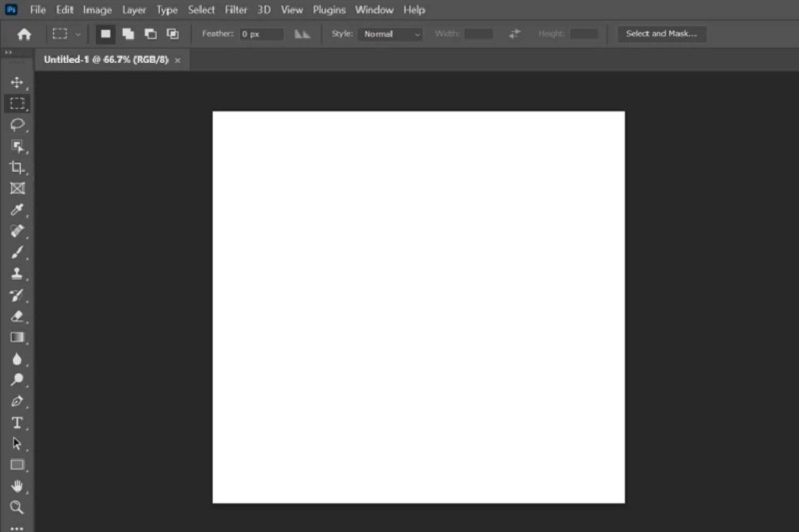Pick the Crop tool
Viewport: 799px width, 532px height.
tap(17, 167)
